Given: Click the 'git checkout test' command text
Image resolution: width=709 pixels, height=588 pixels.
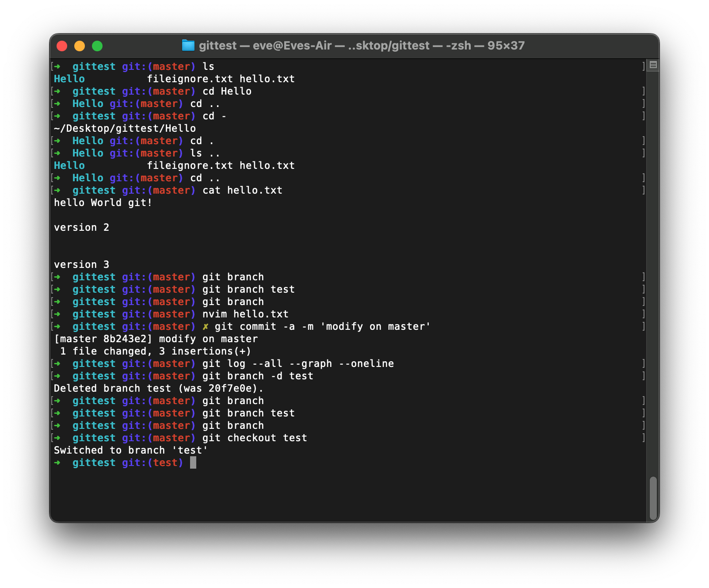Looking at the screenshot, I should 255,438.
